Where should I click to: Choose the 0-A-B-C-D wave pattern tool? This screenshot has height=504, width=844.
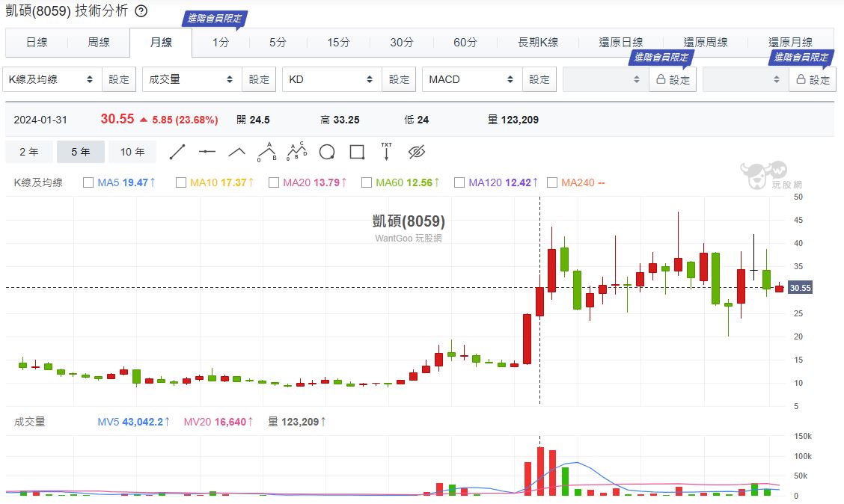[297, 152]
